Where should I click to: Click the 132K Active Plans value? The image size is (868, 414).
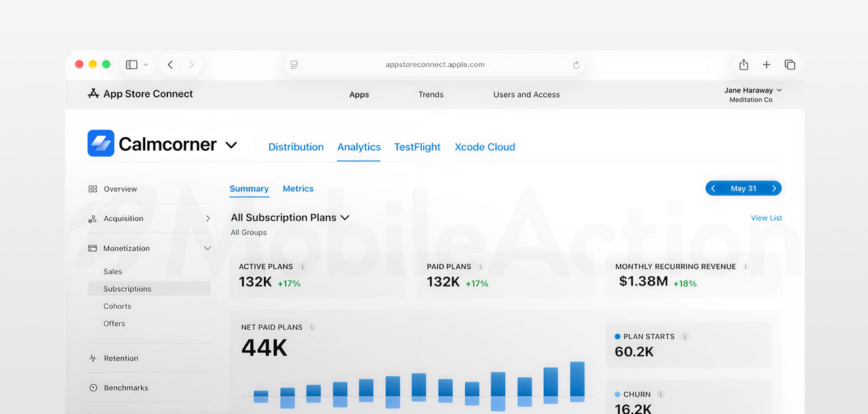(x=256, y=282)
